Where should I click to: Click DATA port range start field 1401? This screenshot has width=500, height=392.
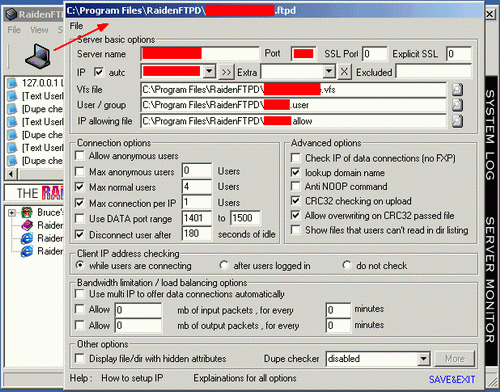tap(197, 218)
